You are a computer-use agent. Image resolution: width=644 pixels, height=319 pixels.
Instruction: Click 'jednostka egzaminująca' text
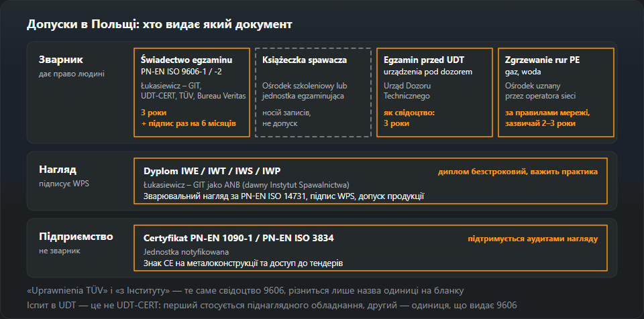click(x=303, y=96)
